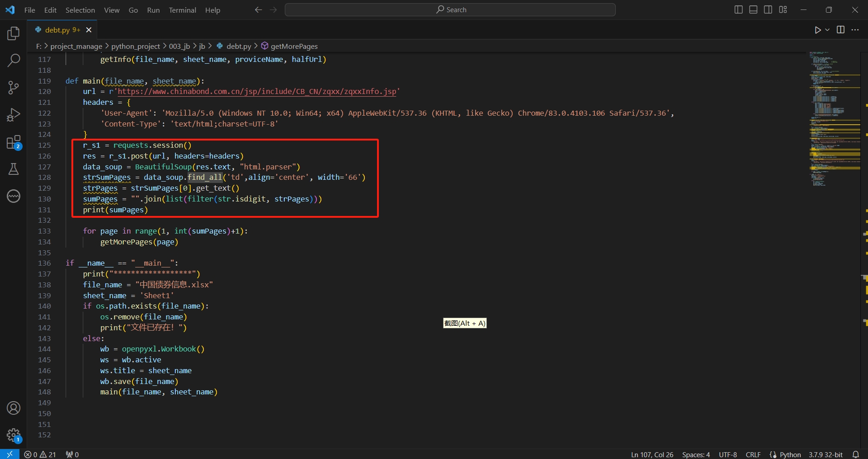Open the Explorer view in activity bar
This screenshot has width=868, height=459.
coord(14,33)
